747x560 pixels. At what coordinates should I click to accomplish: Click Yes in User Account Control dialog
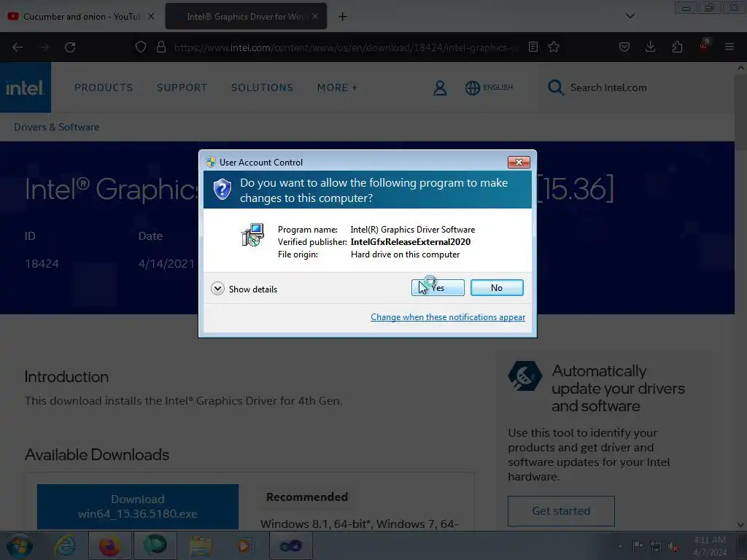pos(438,287)
